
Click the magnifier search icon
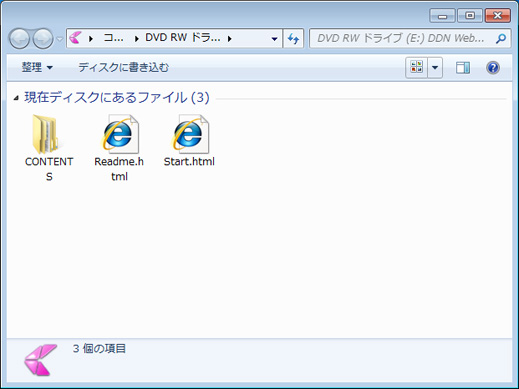point(501,39)
